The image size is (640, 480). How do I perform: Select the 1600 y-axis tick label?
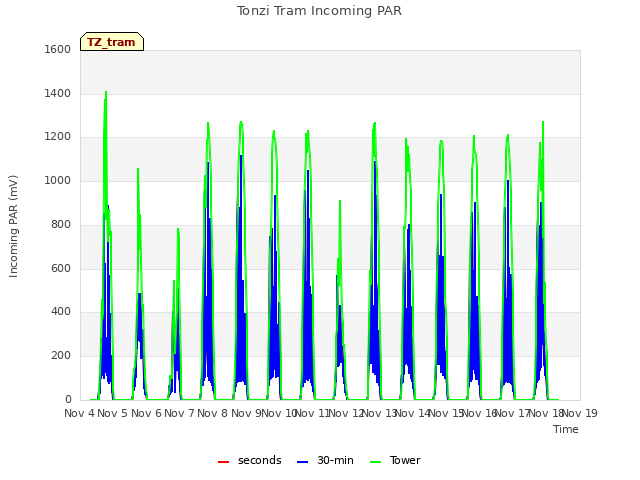pyautogui.click(x=58, y=49)
